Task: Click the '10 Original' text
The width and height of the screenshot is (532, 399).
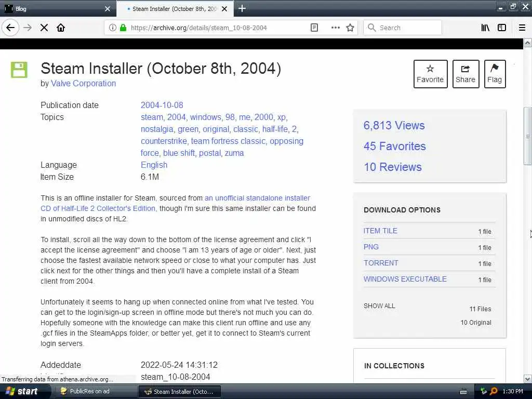Action: (x=476, y=323)
